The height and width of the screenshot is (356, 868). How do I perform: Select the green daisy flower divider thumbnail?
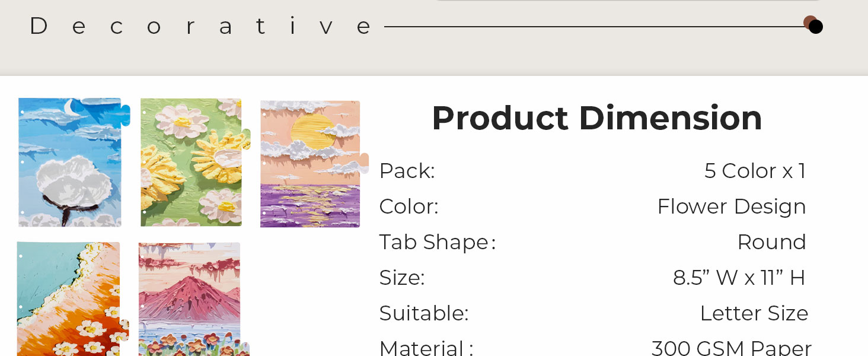[192, 162]
